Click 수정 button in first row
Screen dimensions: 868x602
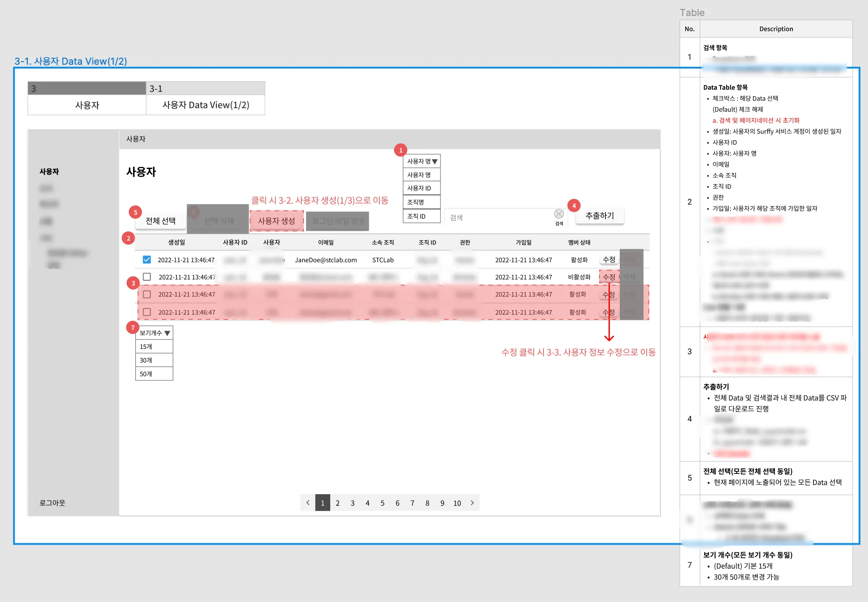(x=609, y=260)
